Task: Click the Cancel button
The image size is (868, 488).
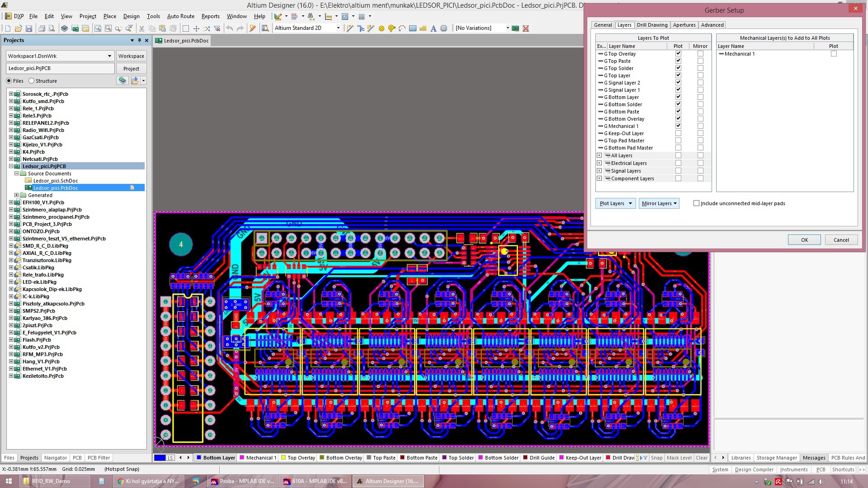Action: tap(841, 240)
